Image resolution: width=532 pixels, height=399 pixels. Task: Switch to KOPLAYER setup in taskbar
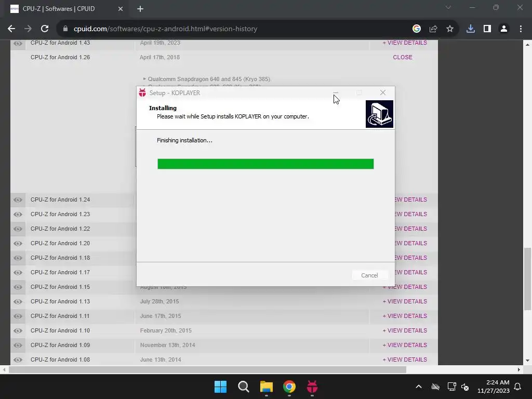coord(312,387)
